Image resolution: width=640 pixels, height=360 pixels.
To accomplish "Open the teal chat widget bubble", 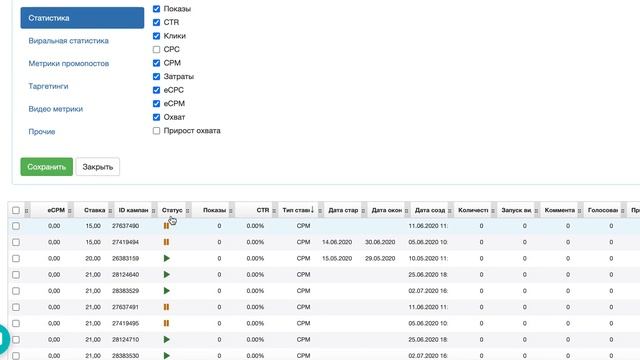I will pos(4,339).
